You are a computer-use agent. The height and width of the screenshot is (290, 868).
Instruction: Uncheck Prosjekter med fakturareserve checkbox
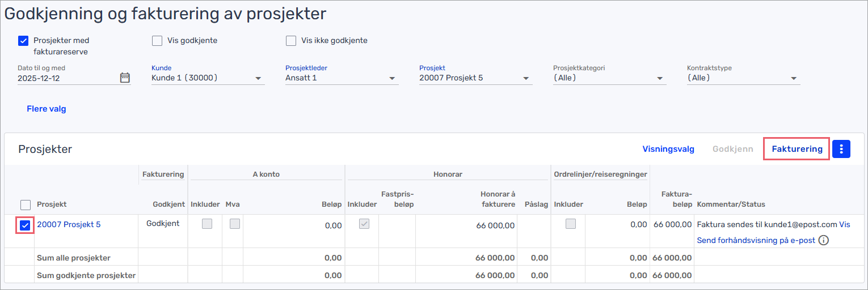tap(23, 41)
